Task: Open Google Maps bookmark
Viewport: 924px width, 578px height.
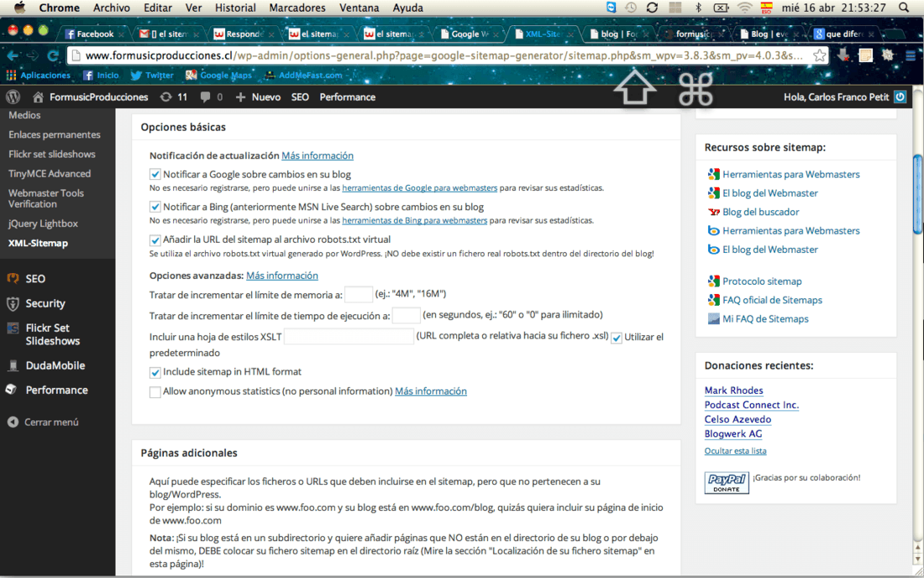Action: click(218, 76)
